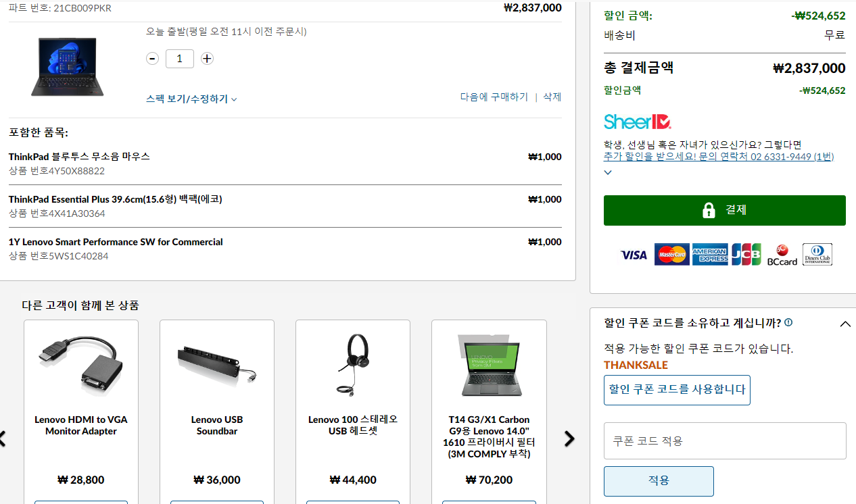Click 상품 번호5WS1C40284 text

58,256
